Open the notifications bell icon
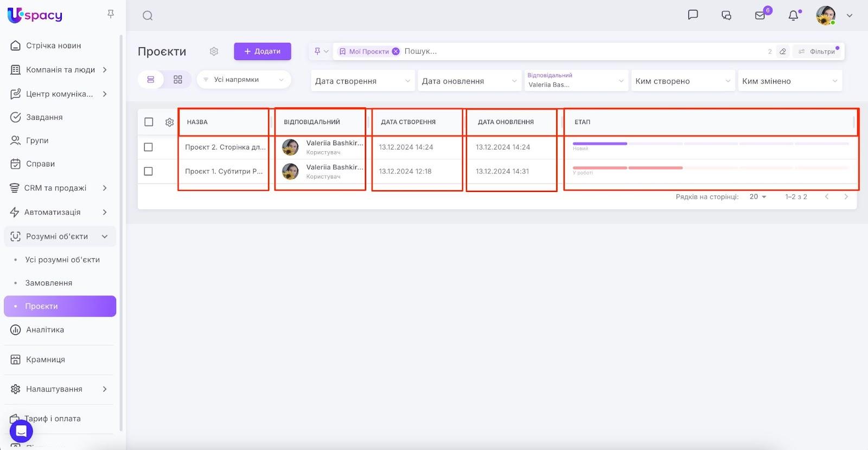 pyautogui.click(x=793, y=15)
